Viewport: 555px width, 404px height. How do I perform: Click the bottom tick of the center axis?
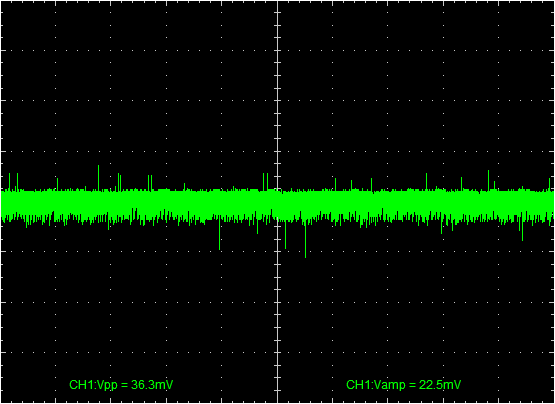[x=278, y=391]
